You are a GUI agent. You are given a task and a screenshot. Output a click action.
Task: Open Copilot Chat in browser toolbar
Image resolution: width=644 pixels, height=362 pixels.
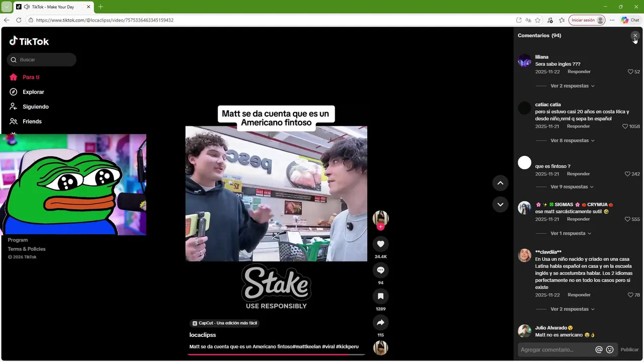pyautogui.click(x=630, y=20)
